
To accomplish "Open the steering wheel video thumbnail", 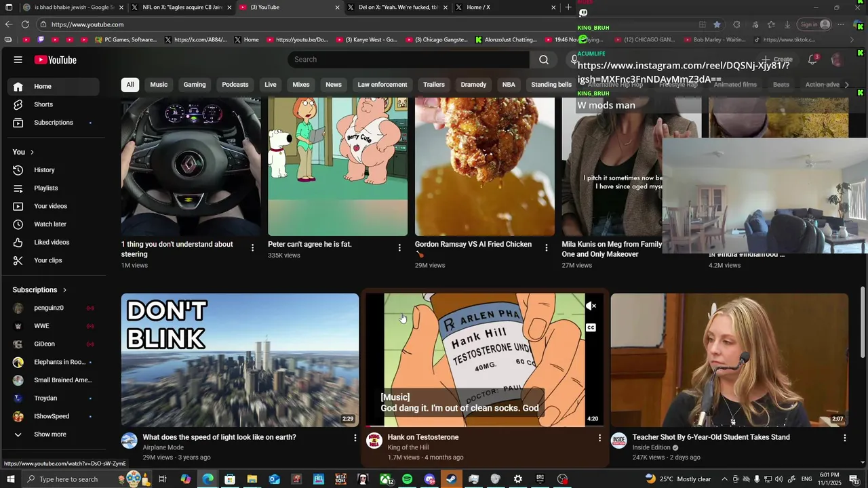I will click(x=191, y=166).
